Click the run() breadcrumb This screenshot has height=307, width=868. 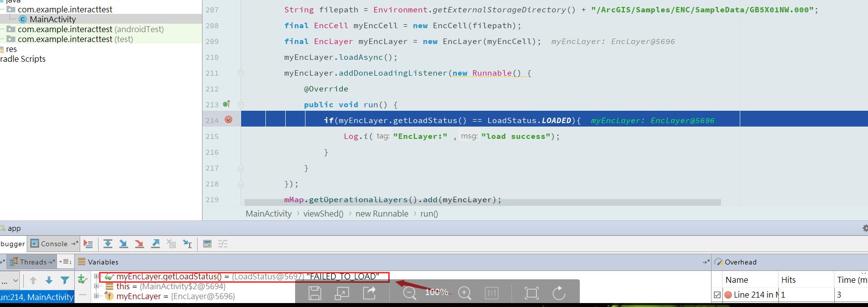point(429,214)
